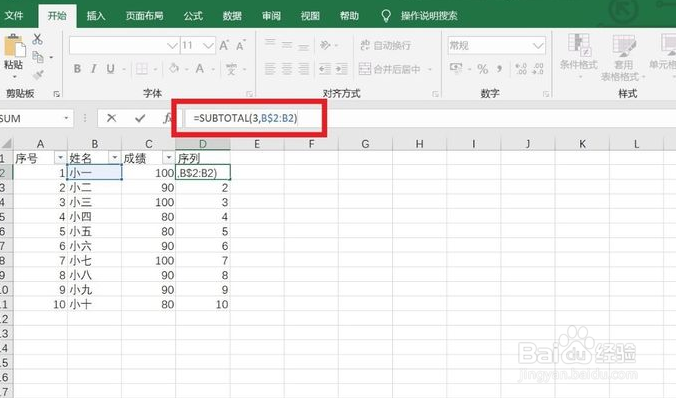Open the 常规 number format dropdown

(538, 46)
